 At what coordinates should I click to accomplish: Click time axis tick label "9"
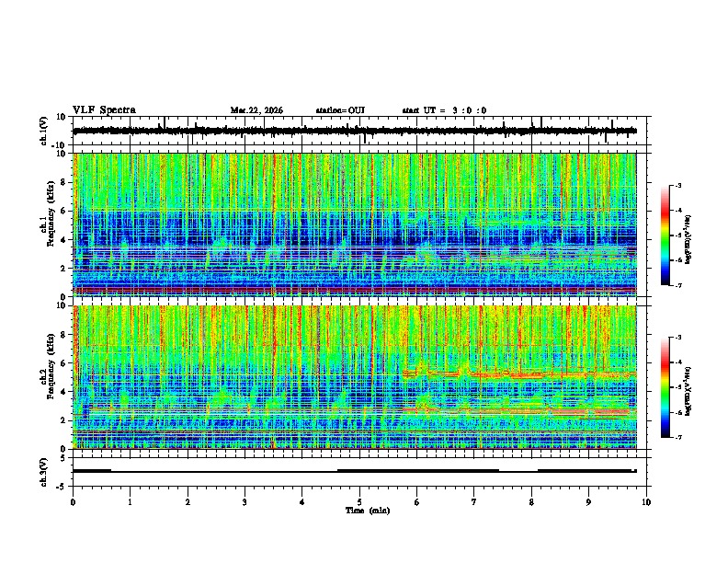point(588,502)
